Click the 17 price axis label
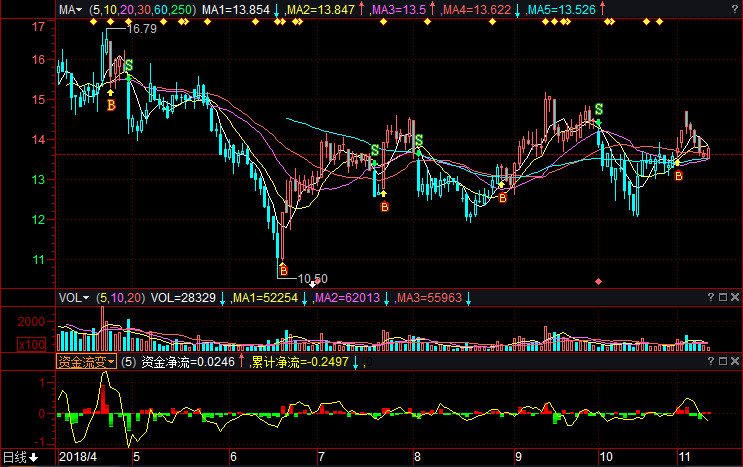The height and width of the screenshot is (467, 743). tap(38, 27)
